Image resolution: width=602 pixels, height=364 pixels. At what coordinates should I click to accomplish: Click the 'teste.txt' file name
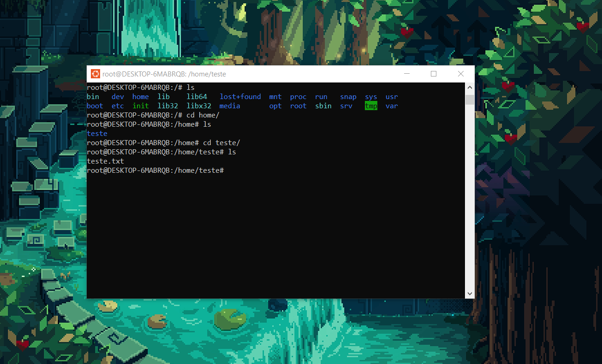coord(105,161)
